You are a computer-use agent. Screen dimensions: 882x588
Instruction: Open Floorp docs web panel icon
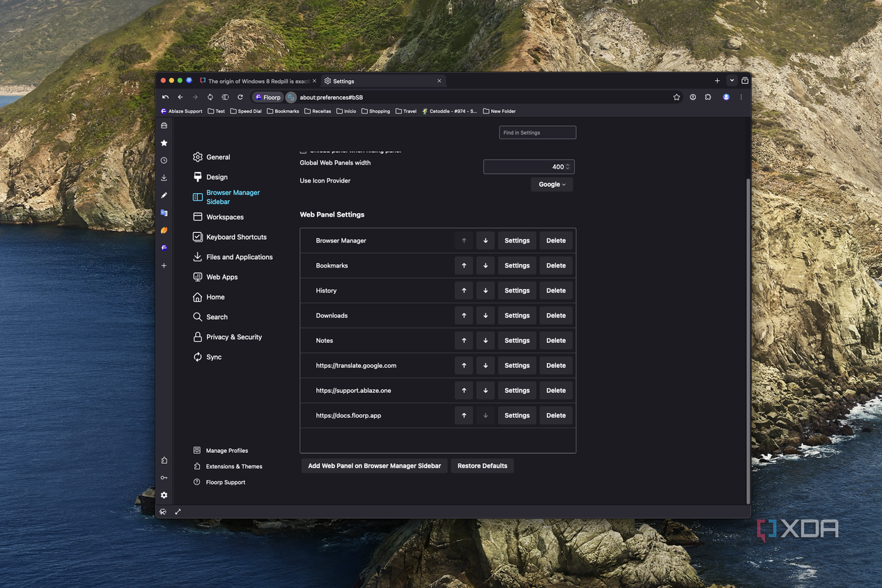pos(164,247)
